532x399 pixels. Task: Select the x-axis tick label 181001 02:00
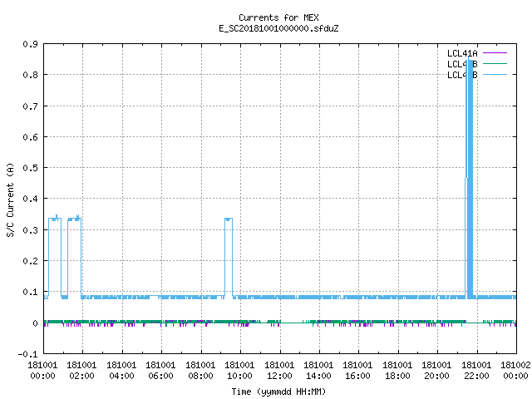[81, 371]
